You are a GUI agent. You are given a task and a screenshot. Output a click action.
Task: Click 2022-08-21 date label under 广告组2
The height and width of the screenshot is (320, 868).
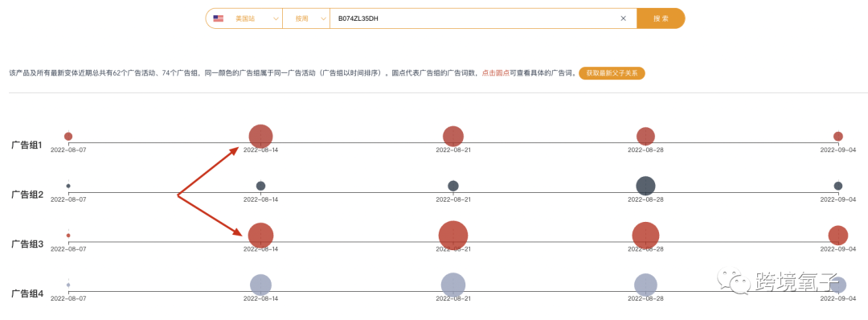[453, 199]
